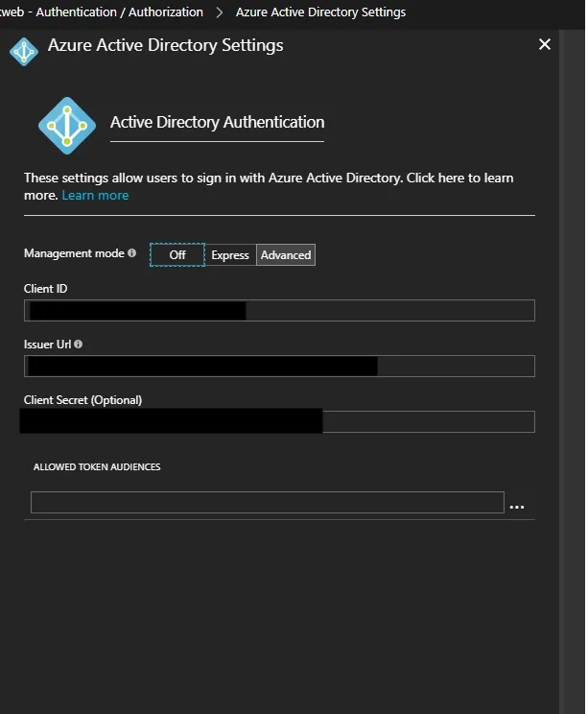
Task: Focus the Issuer Url input field
Action: (279, 366)
